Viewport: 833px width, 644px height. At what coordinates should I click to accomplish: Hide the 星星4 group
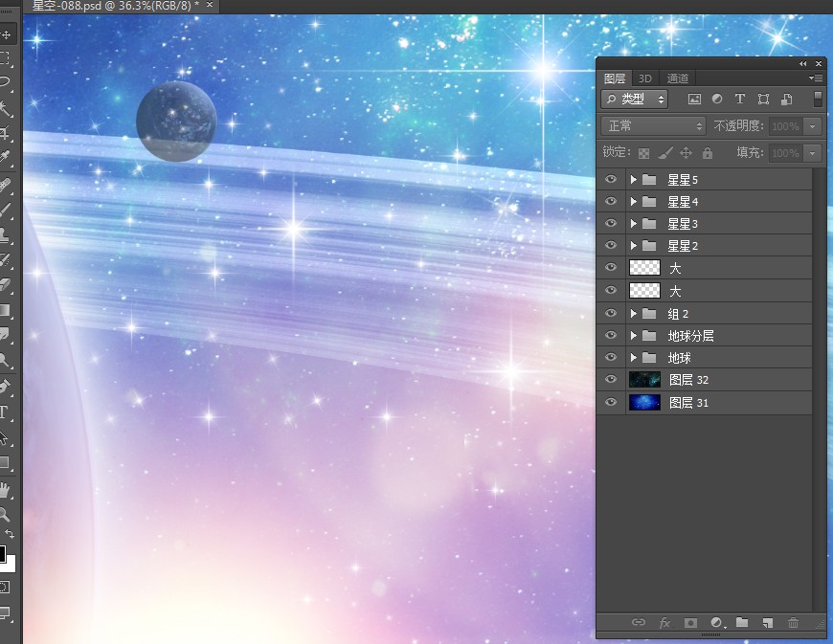[x=611, y=201]
